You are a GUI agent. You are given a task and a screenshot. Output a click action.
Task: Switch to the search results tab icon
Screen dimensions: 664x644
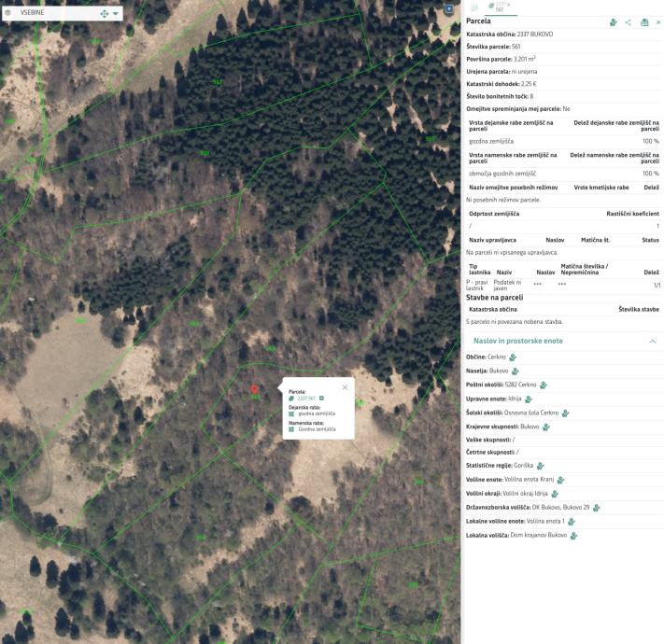click(x=473, y=7)
